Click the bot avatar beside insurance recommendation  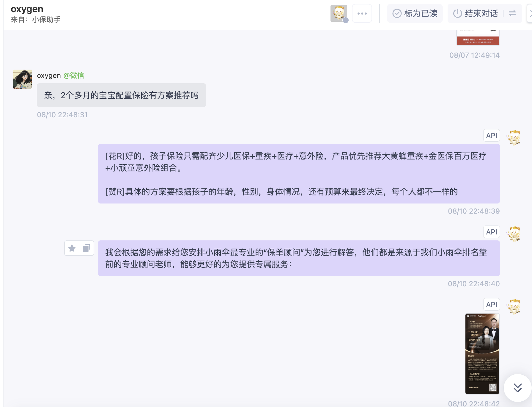pos(514,137)
